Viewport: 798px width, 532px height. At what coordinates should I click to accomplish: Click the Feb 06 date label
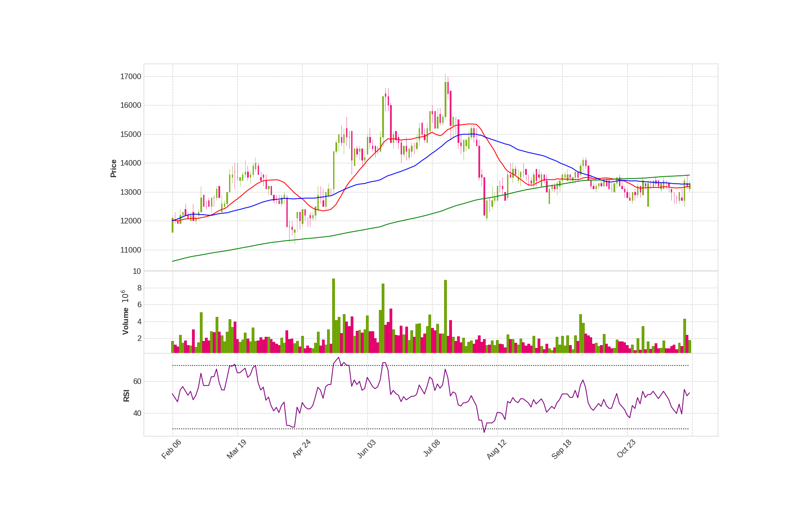171,449
